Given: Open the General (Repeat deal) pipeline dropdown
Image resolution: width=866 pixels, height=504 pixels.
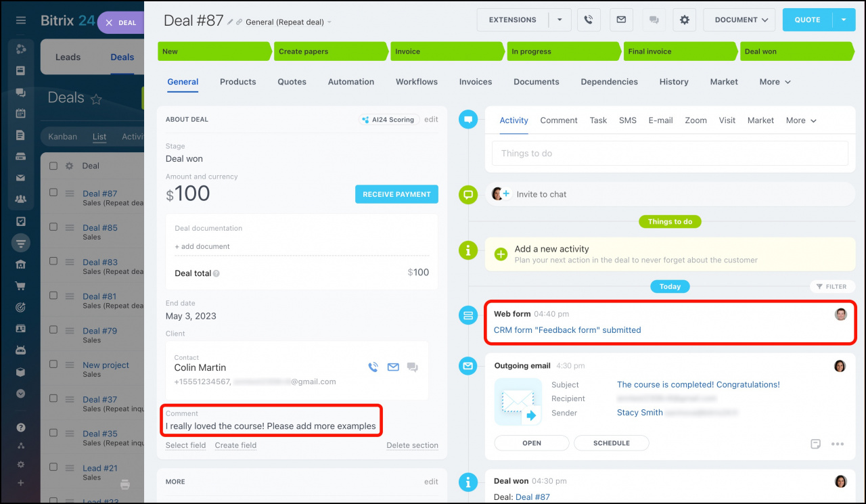Looking at the screenshot, I should coord(288,22).
